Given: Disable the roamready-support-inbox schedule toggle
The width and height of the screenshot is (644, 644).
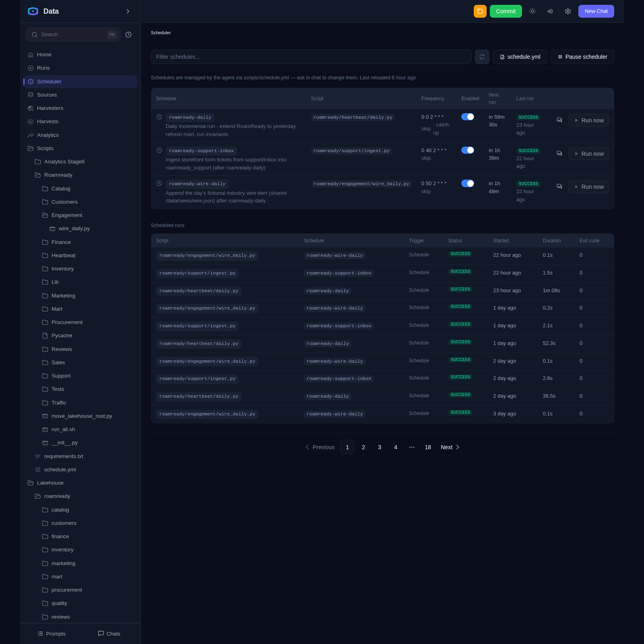Looking at the screenshot, I should [x=468, y=150].
